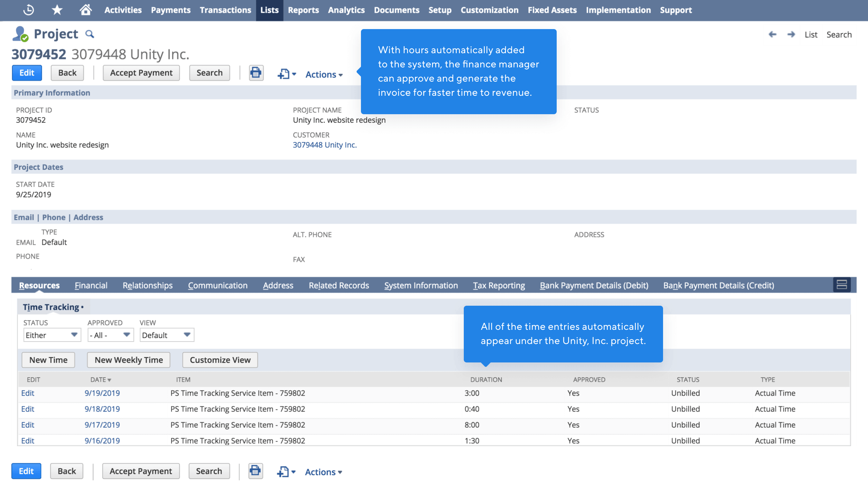Viewport: 868px width, 488px height.
Task: Click the top Back button
Action: click(x=67, y=73)
